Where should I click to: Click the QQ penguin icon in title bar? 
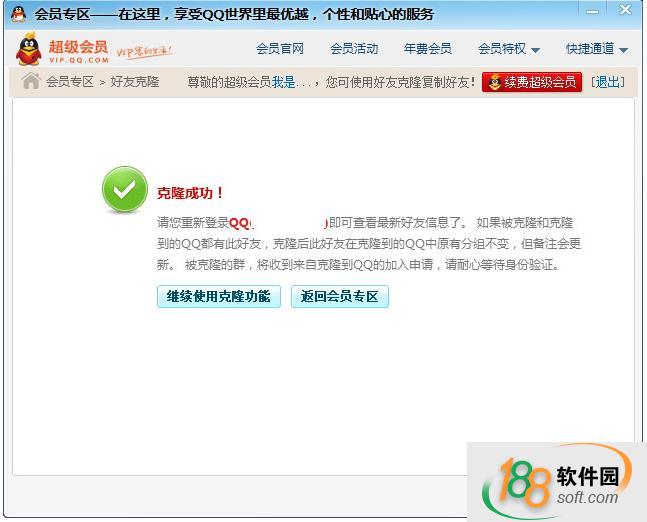[x=18, y=14]
